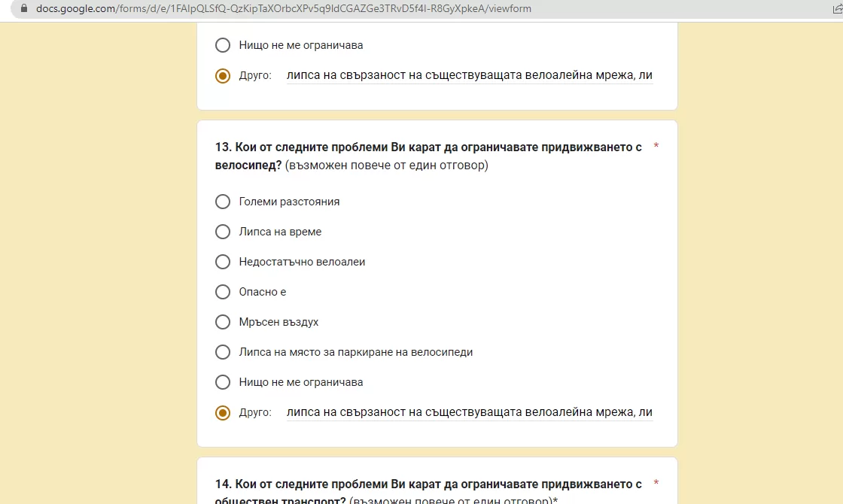The width and height of the screenshot is (843, 504).
Task: Click the docs.google.com URL in address bar
Action: pos(283,8)
